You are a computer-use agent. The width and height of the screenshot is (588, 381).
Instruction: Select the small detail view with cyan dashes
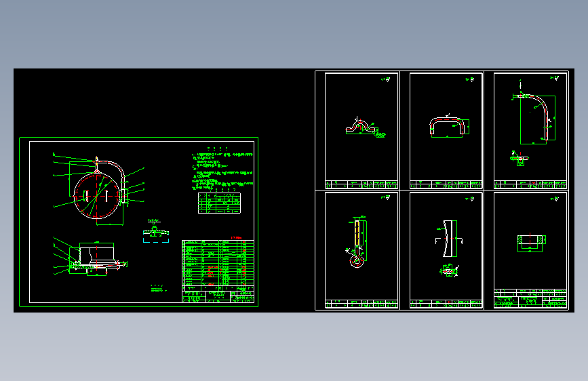(155, 231)
